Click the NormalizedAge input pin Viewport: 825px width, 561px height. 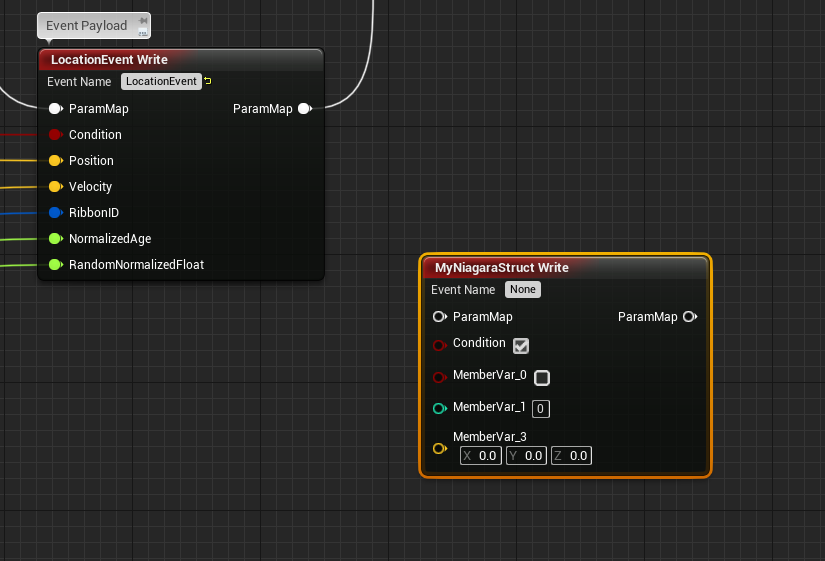coord(56,238)
